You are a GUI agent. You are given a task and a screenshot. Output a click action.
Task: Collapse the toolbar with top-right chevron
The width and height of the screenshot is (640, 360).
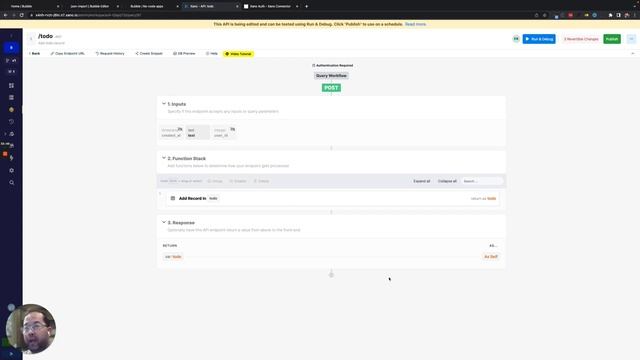pos(633,53)
